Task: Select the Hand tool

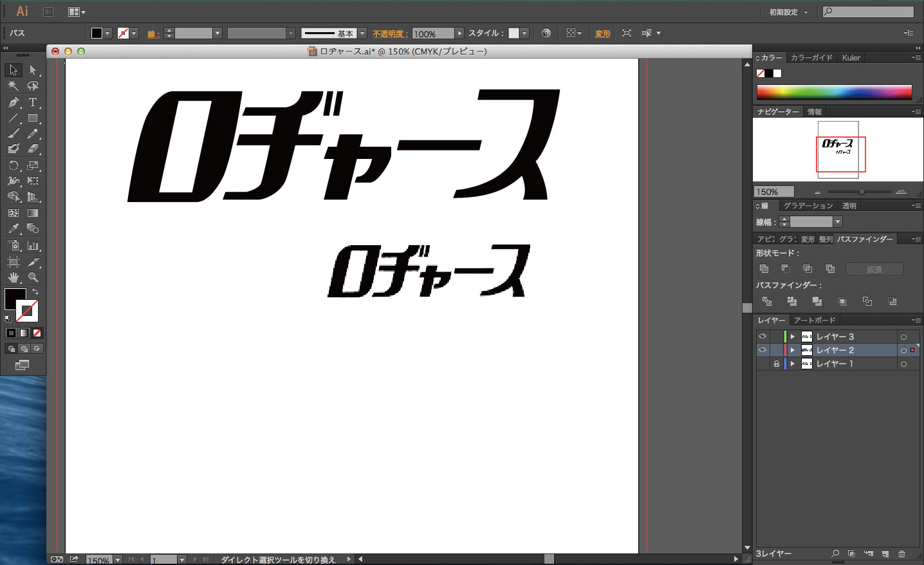Action: 14,277
